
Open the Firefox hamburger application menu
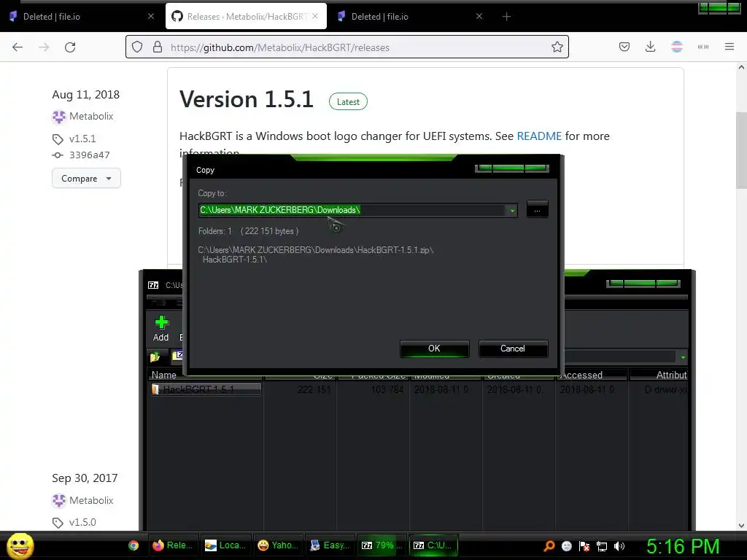click(729, 47)
